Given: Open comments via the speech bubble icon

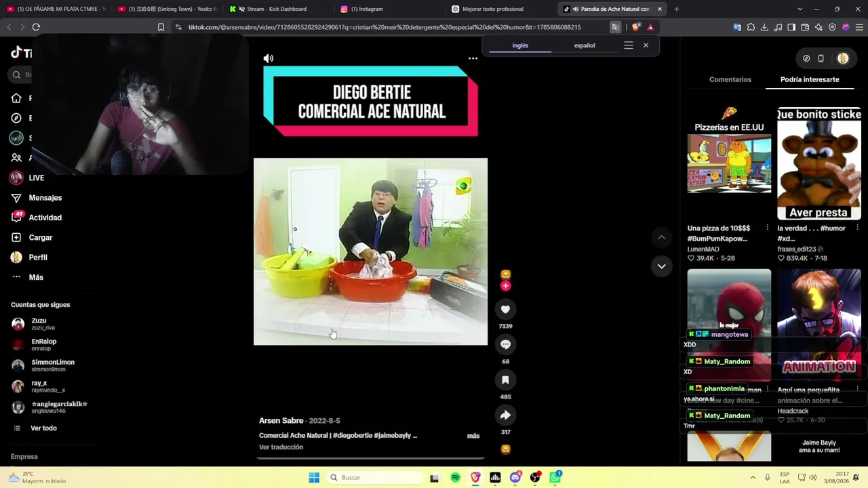Looking at the screenshot, I should click(505, 345).
